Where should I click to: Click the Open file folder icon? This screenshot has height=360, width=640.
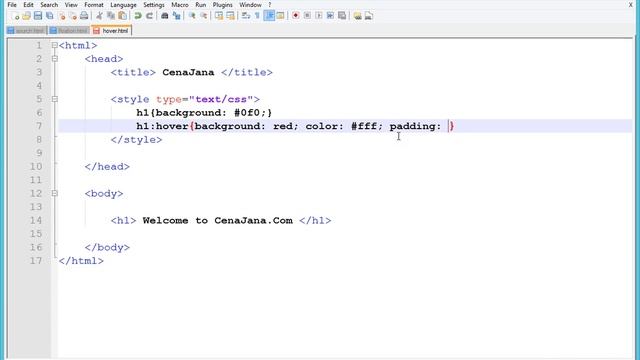coord(27,16)
